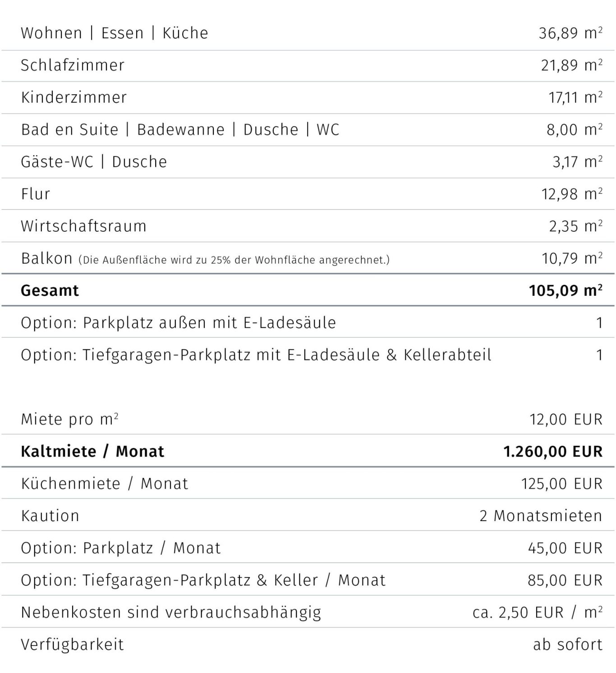Select the Schlafzimmer area value 21,89 m²

[x=572, y=65]
